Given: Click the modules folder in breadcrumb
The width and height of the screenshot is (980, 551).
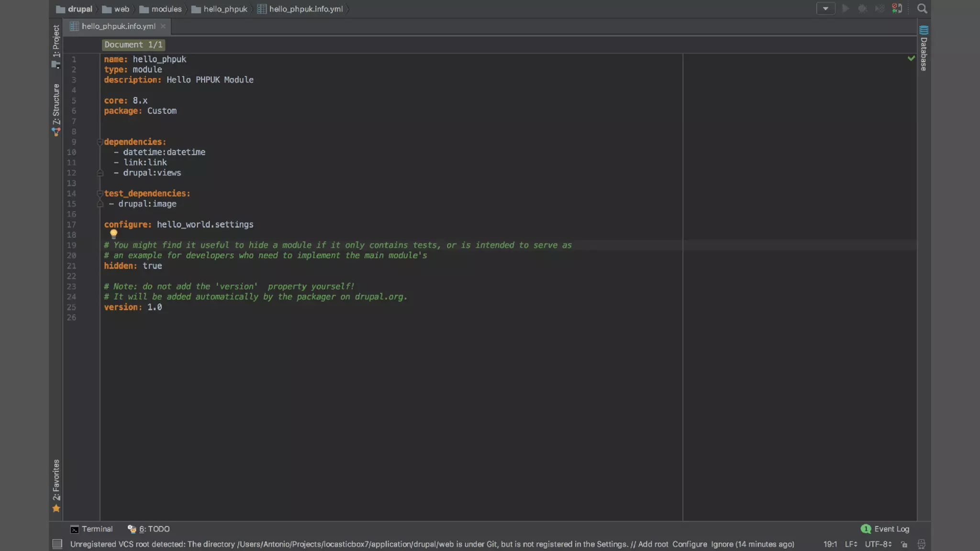Looking at the screenshot, I should [x=160, y=9].
